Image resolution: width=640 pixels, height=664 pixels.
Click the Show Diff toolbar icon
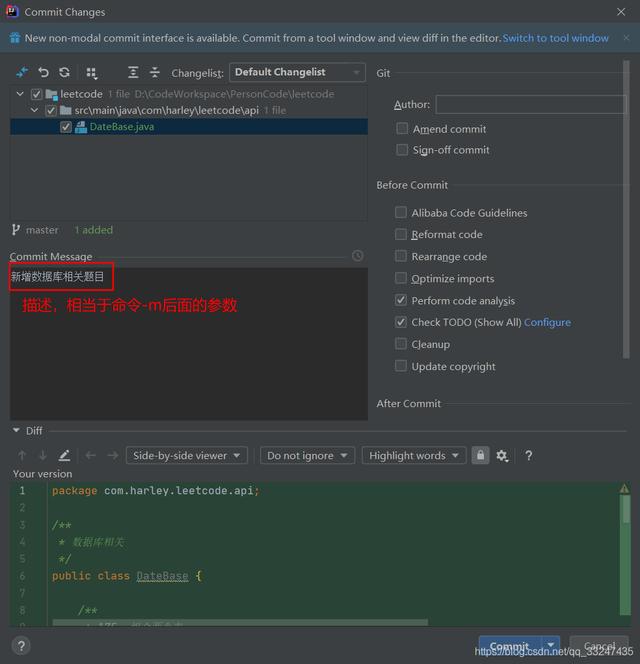click(22, 72)
